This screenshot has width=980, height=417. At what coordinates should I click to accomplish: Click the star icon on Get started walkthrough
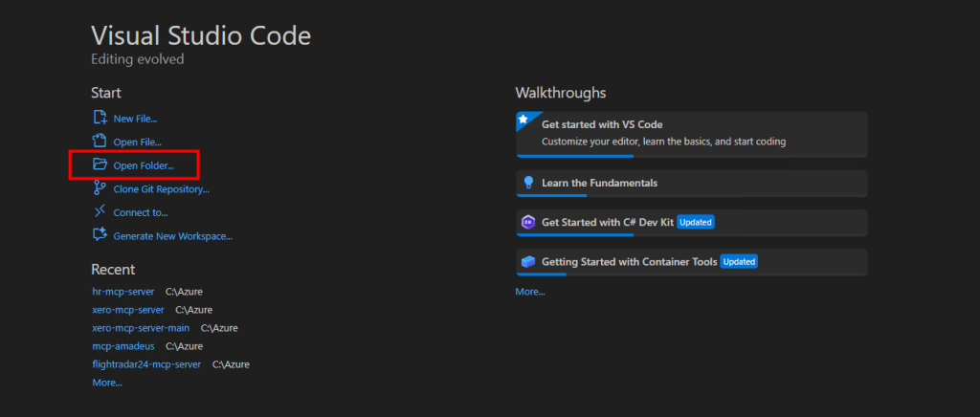point(523,120)
